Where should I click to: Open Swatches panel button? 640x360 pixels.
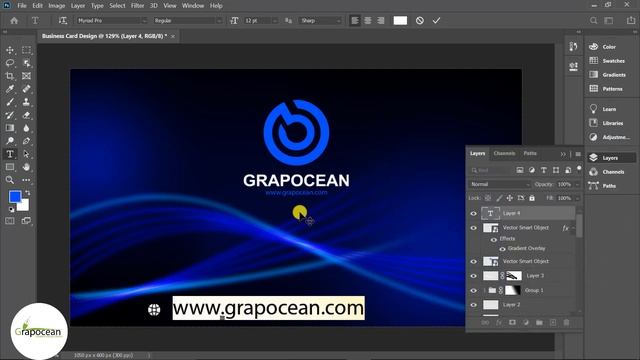(608, 61)
